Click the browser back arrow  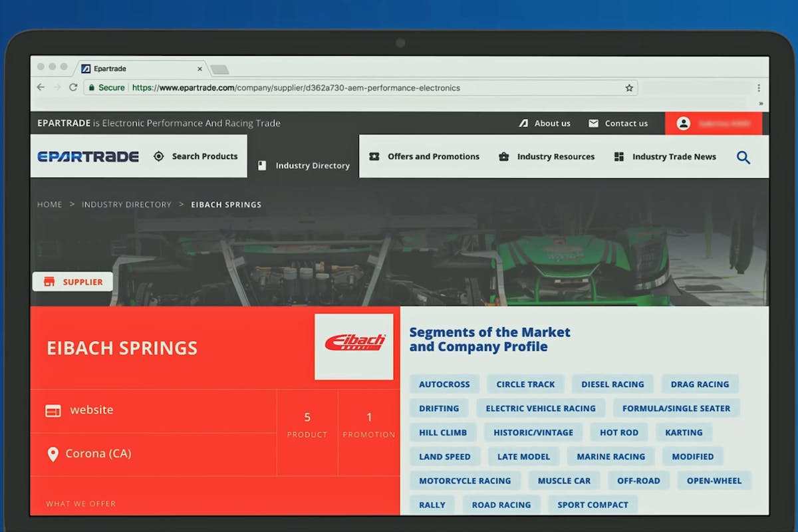point(41,88)
